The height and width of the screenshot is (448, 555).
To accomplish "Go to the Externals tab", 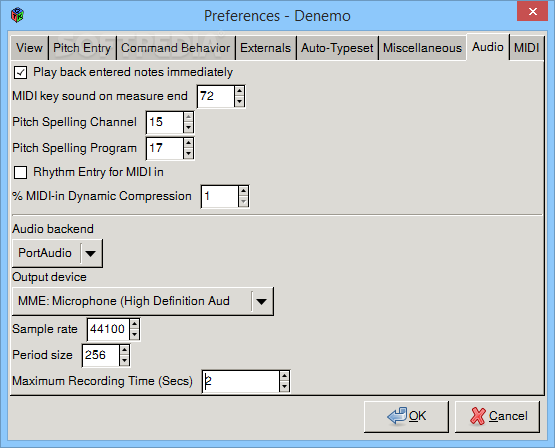I will tap(265, 48).
